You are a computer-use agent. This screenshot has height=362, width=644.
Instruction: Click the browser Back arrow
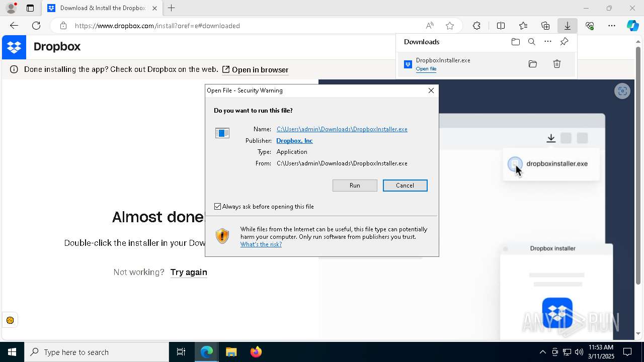tap(14, 26)
